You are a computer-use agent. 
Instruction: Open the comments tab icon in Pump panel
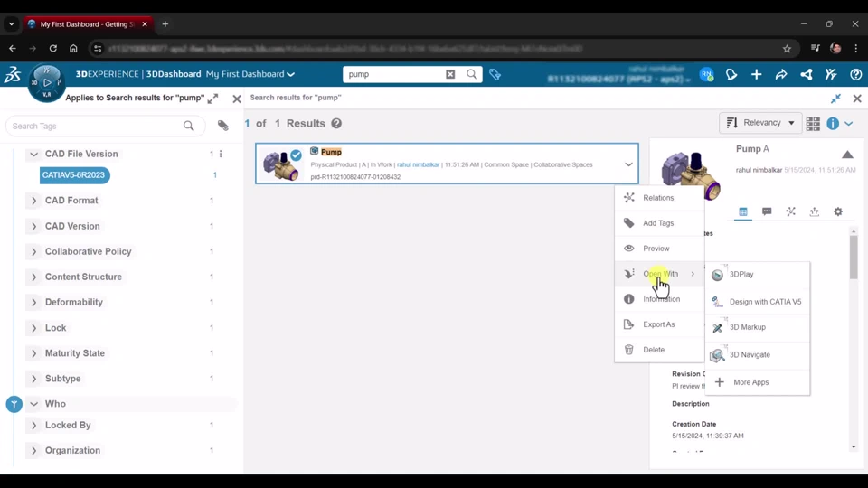pos(767,211)
